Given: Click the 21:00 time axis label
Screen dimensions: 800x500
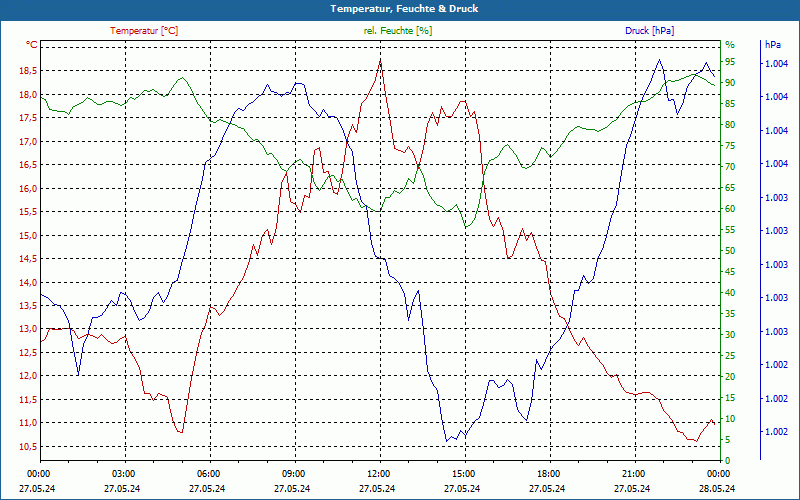Looking at the screenshot, I should point(633,473).
